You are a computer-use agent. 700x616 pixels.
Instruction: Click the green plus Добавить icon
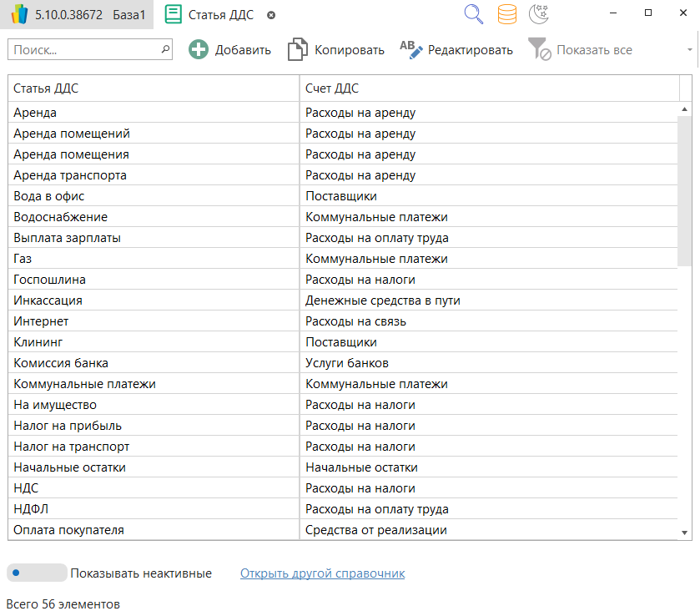(x=199, y=50)
